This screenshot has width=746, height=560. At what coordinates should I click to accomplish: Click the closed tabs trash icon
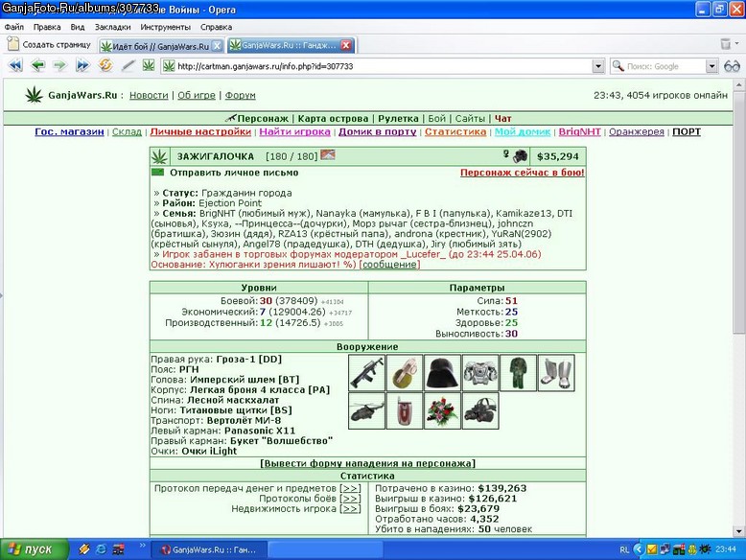coord(726,44)
